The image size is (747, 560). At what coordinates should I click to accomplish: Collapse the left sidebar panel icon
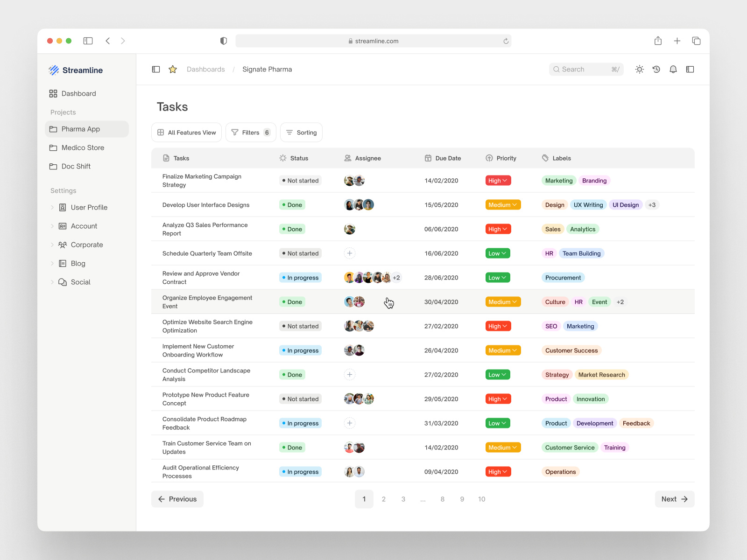pos(155,69)
